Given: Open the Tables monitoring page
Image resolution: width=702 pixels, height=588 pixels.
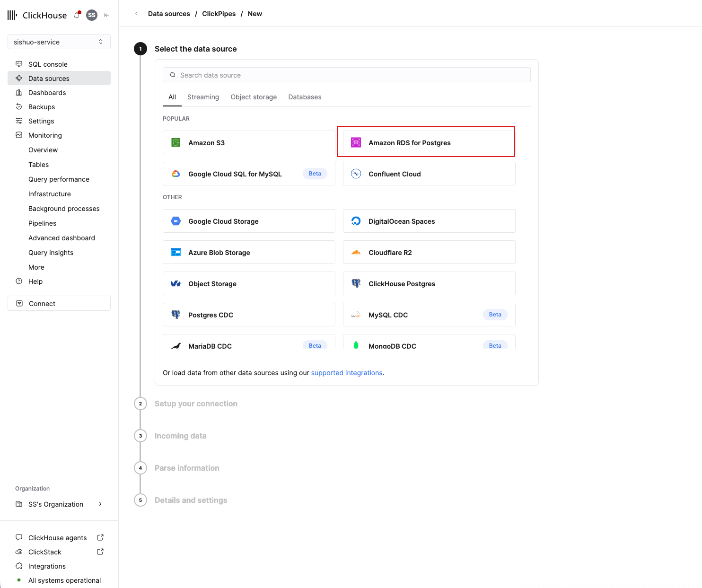Looking at the screenshot, I should pos(38,164).
